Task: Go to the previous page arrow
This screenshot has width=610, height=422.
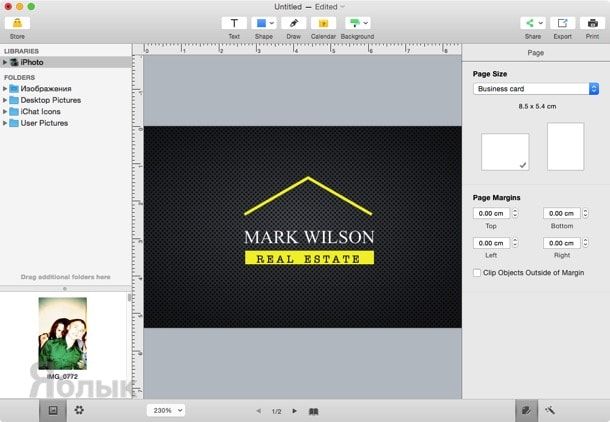Action: pos(258,411)
